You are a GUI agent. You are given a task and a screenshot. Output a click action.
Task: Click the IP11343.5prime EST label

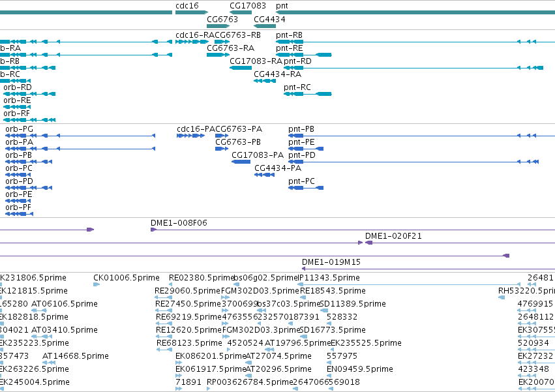pyautogui.click(x=329, y=278)
